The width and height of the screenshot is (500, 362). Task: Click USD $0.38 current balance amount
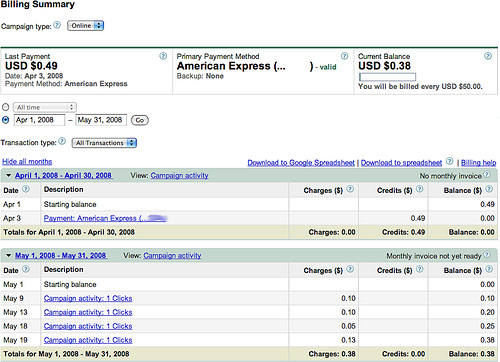point(384,66)
